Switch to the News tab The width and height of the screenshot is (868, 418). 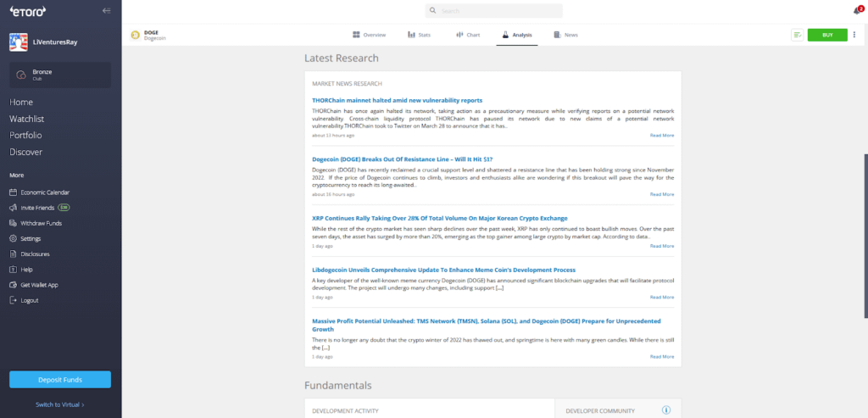click(565, 35)
